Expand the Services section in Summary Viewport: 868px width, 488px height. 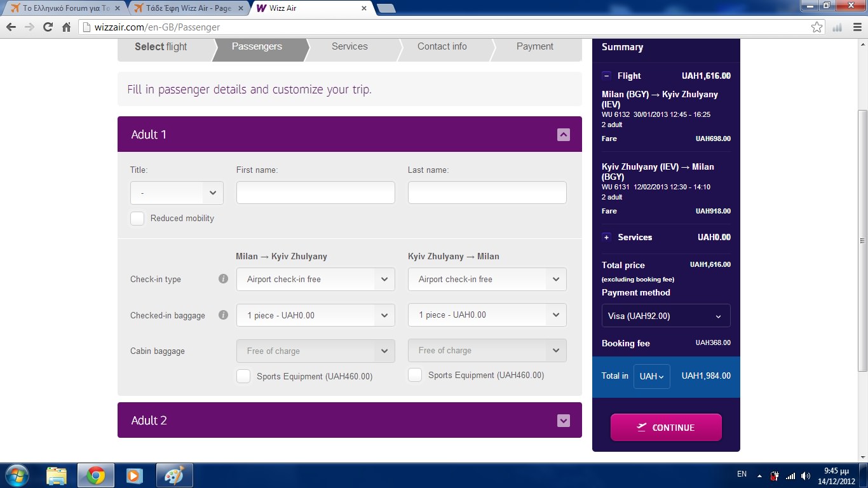point(606,237)
